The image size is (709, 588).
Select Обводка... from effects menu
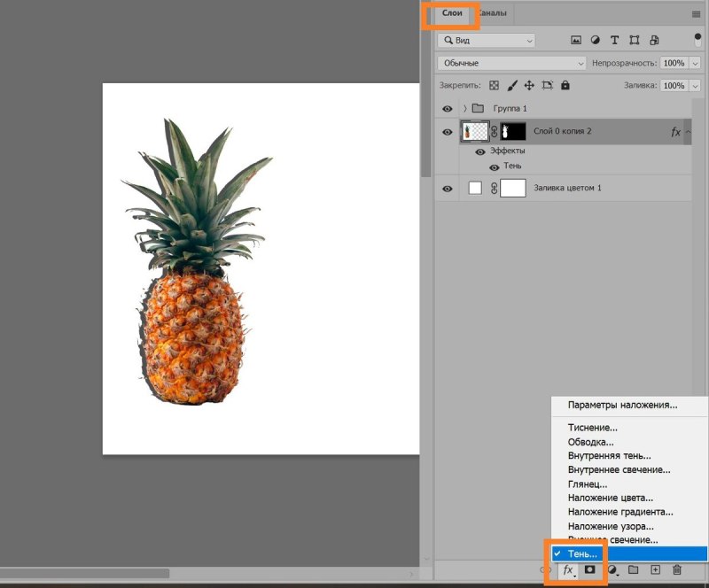(590, 442)
